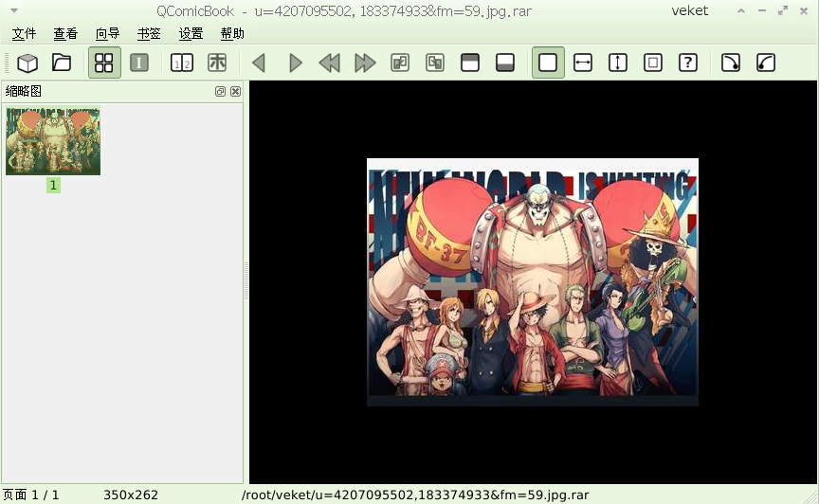Click the second page icon before the scroll-to-top icon

pyautogui.click(x=435, y=63)
